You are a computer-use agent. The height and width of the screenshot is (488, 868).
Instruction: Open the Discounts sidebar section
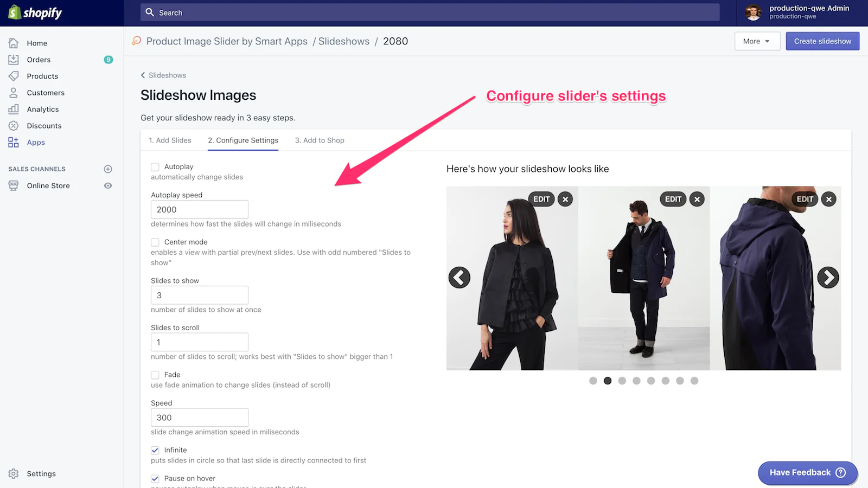44,126
